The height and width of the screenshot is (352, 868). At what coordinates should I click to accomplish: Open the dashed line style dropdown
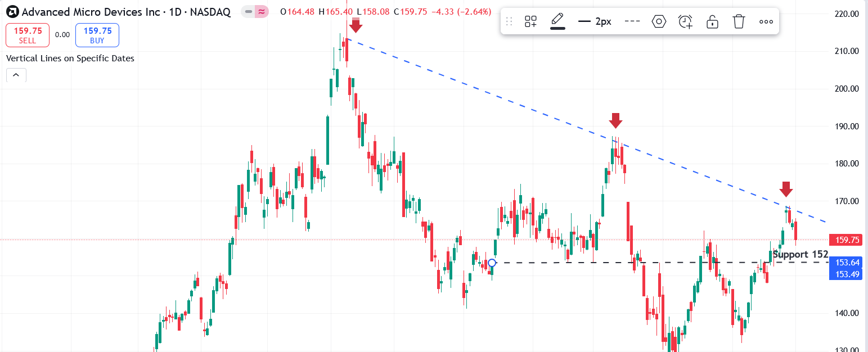coord(633,21)
